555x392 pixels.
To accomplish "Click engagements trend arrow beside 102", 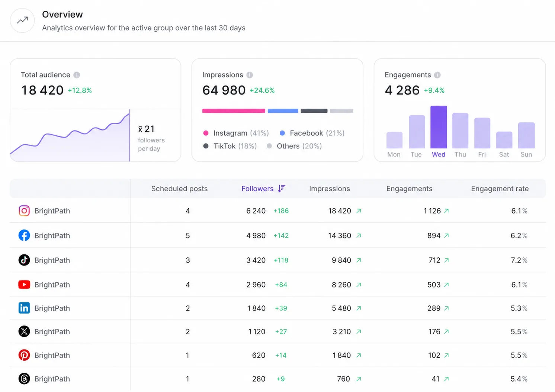I will coord(446,356).
